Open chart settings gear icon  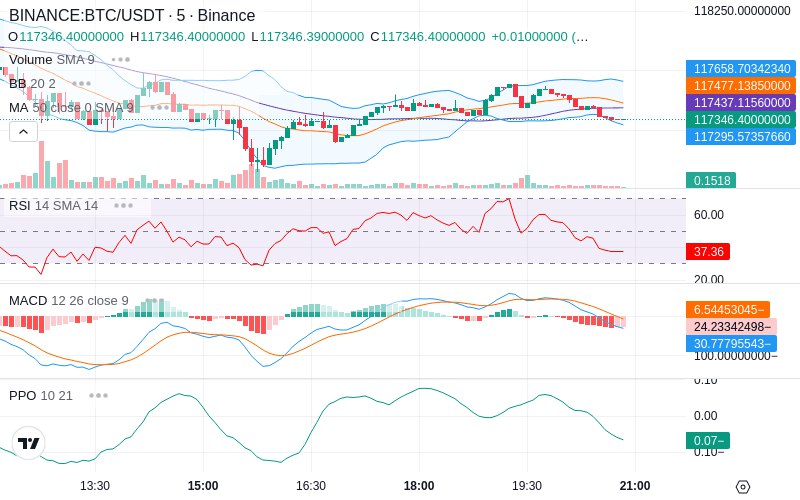point(743,487)
